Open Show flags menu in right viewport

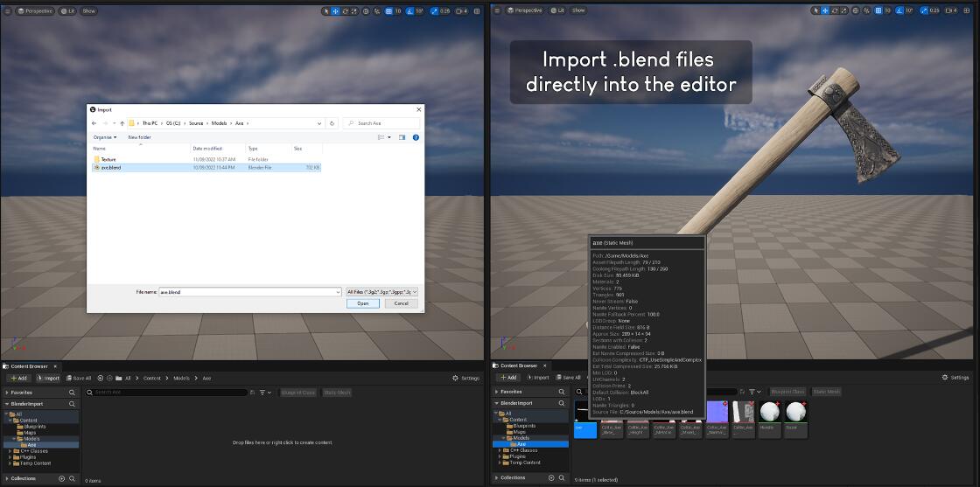coord(578,10)
